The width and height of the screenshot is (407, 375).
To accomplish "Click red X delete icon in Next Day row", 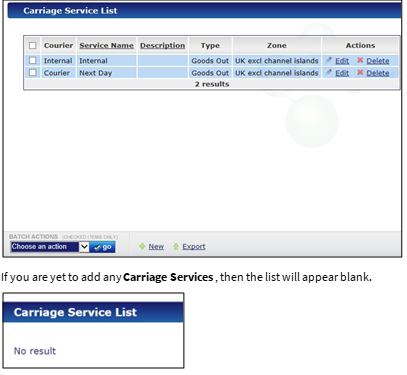I will [x=360, y=72].
